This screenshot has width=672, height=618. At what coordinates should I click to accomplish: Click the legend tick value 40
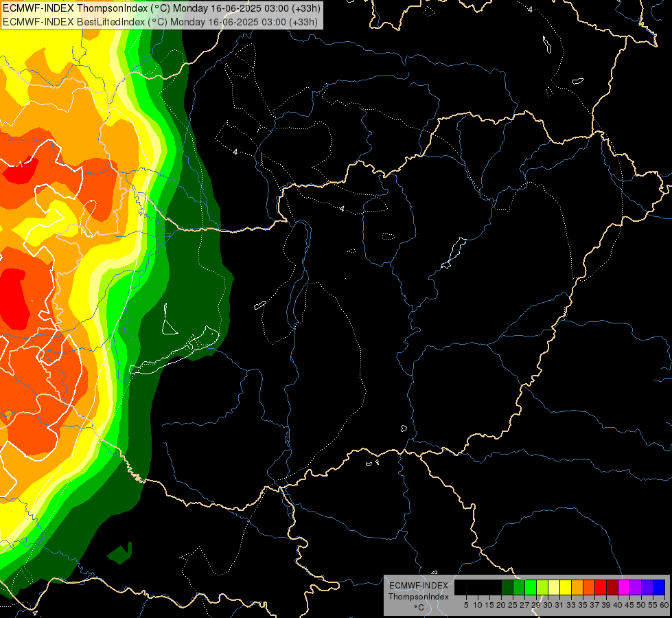point(618,605)
